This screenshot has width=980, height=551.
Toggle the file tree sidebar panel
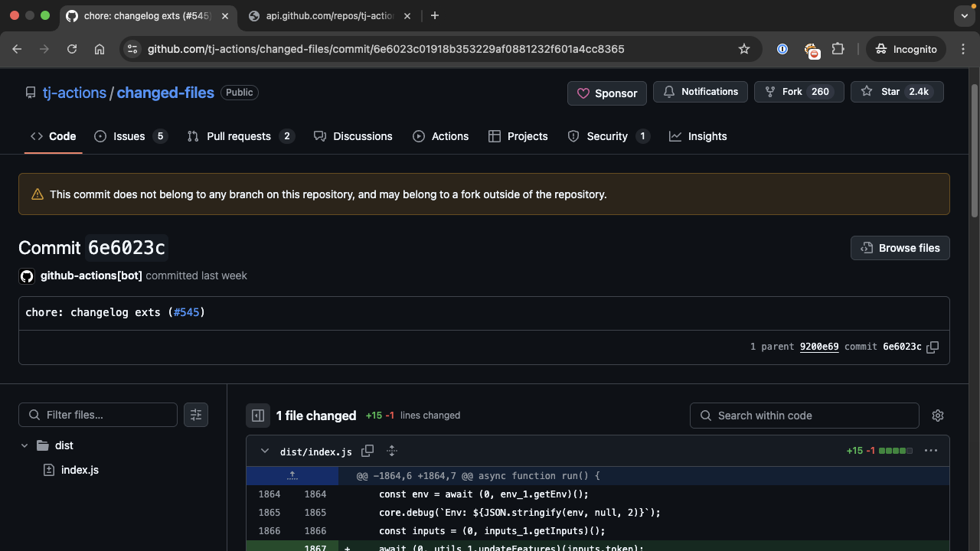pyautogui.click(x=258, y=416)
